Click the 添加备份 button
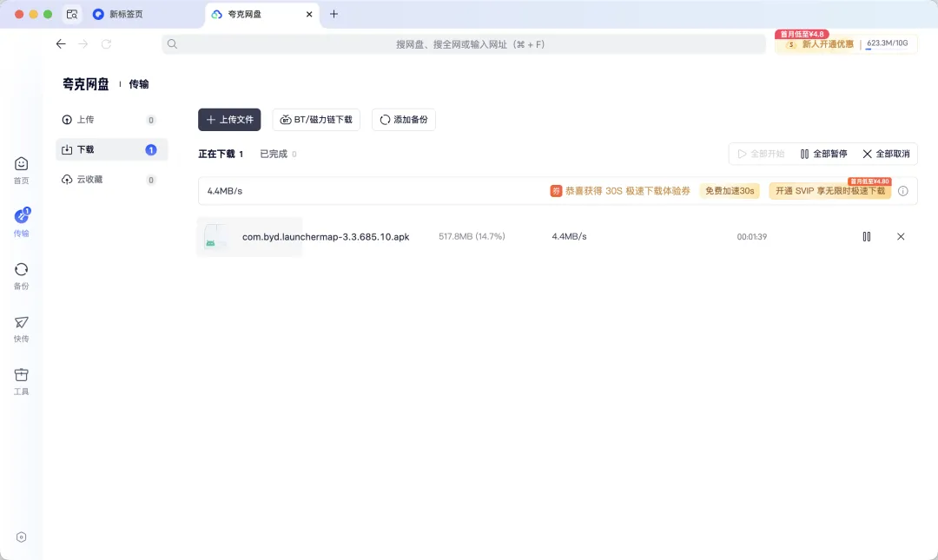The width and height of the screenshot is (938, 560). coord(404,120)
